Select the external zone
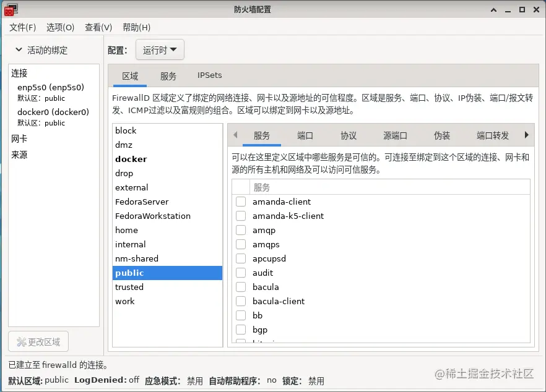546x392 pixels. (168, 187)
